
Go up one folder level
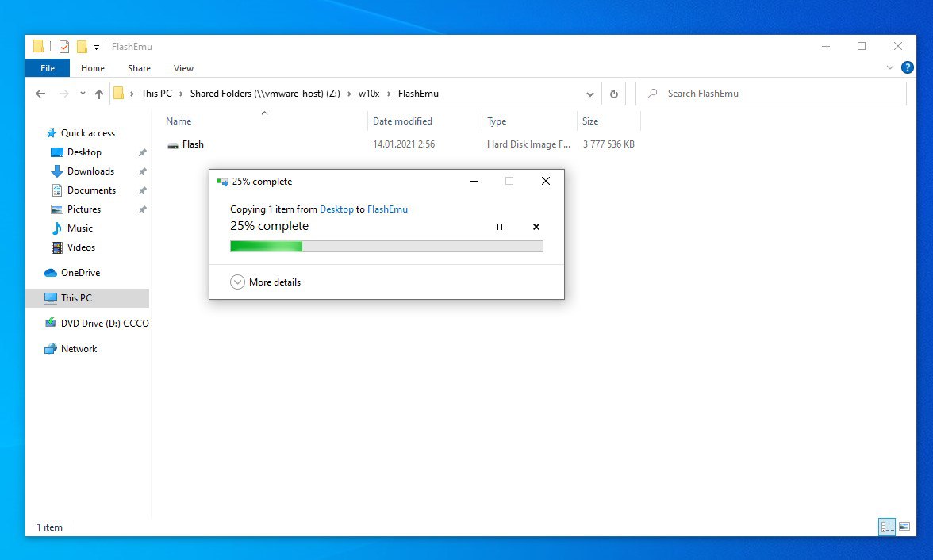click(98, 94)
